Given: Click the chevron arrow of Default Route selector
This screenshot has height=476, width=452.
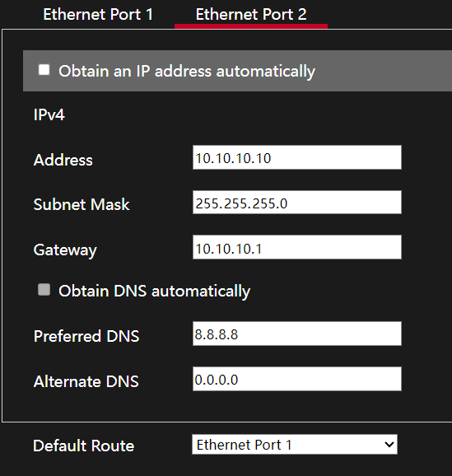Looking at the screenshot, I should click(x=389, y=445).
